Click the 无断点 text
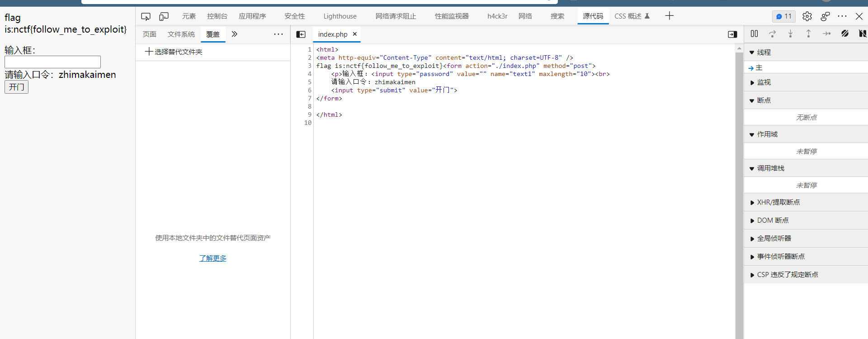 806,117
